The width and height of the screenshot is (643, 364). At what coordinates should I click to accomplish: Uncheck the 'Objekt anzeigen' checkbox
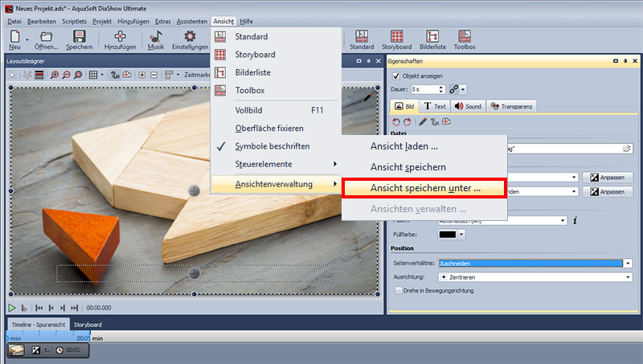tap(395, 76)
